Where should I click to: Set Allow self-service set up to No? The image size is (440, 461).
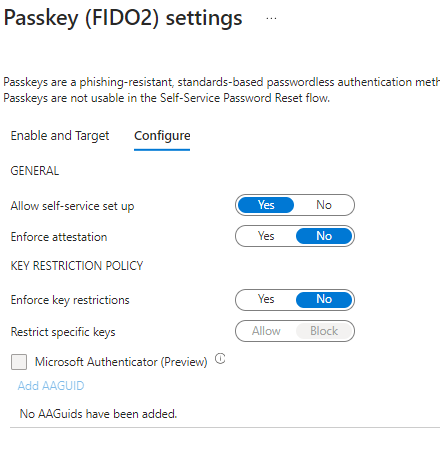click(324, 205)
